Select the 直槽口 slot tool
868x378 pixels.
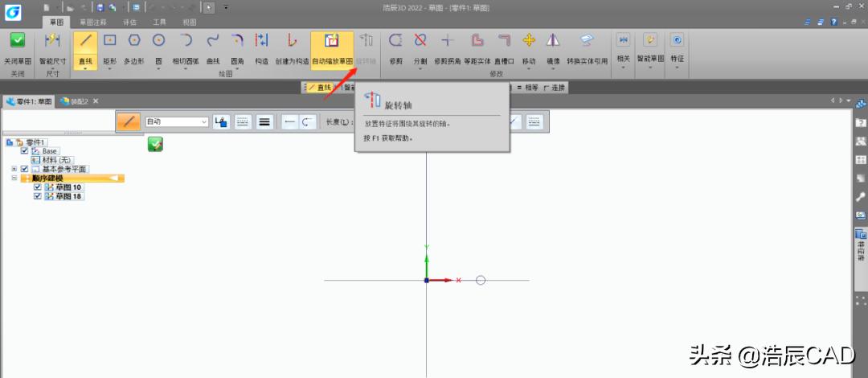click(x=504, y=49)
